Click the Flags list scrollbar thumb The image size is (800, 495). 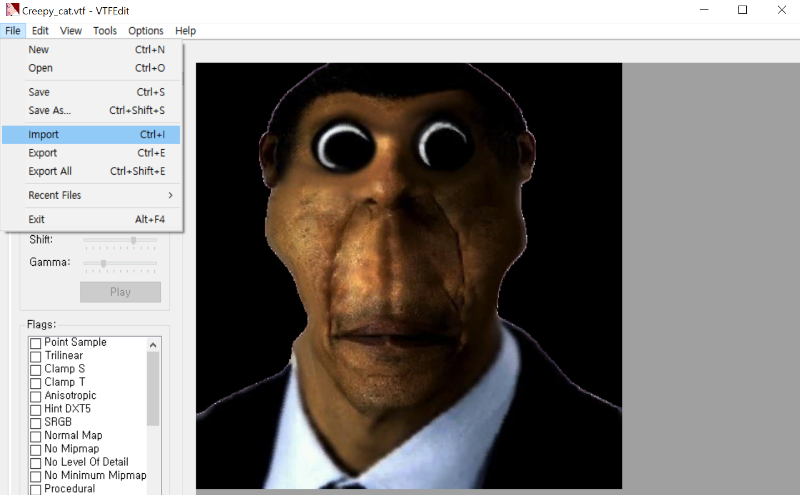click(x=153, y=388)
